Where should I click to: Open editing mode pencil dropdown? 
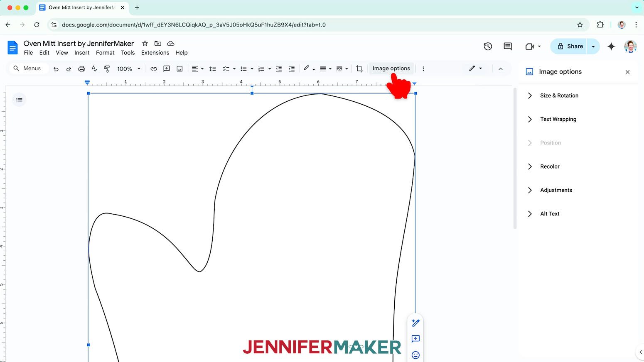pyautogui.click(x=476, y=68)
